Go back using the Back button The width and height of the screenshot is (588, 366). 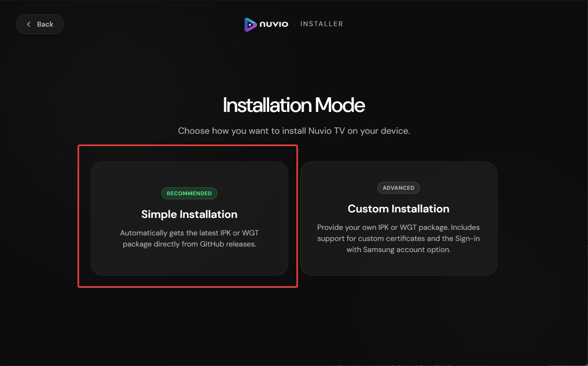tap(40, 24)
